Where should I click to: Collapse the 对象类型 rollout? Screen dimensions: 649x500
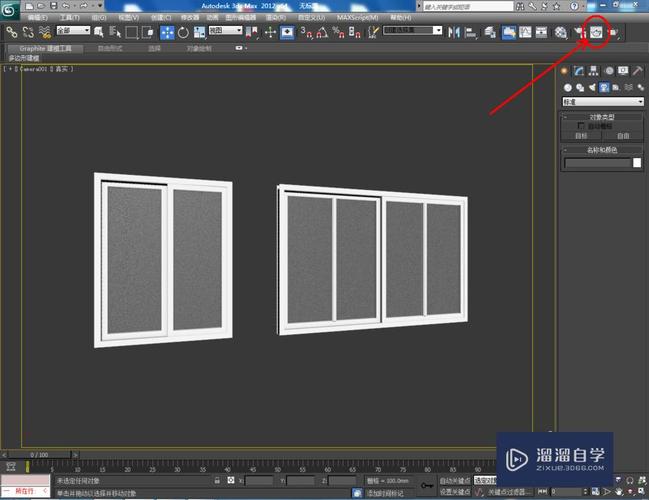click(x=602, y=117)
